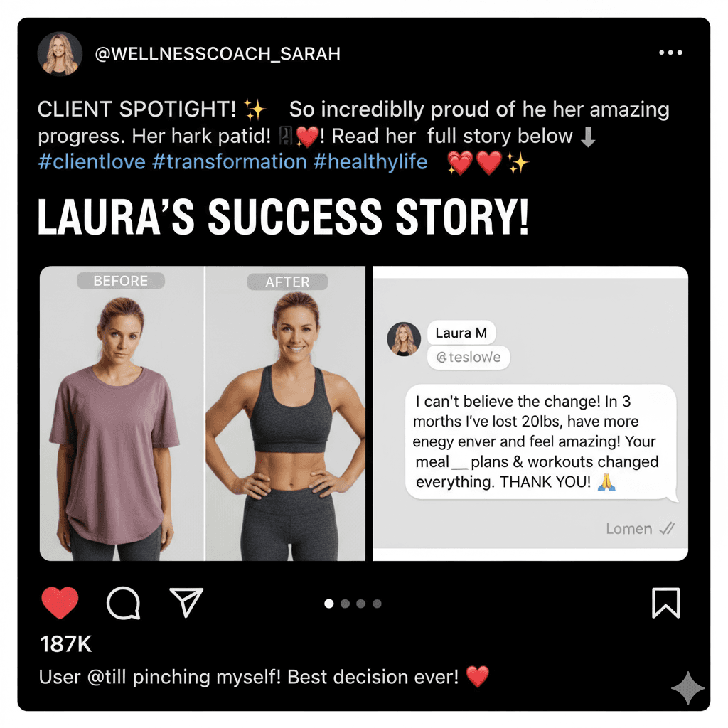Open the #clientlove hashtag

click(x=92, y=162)
